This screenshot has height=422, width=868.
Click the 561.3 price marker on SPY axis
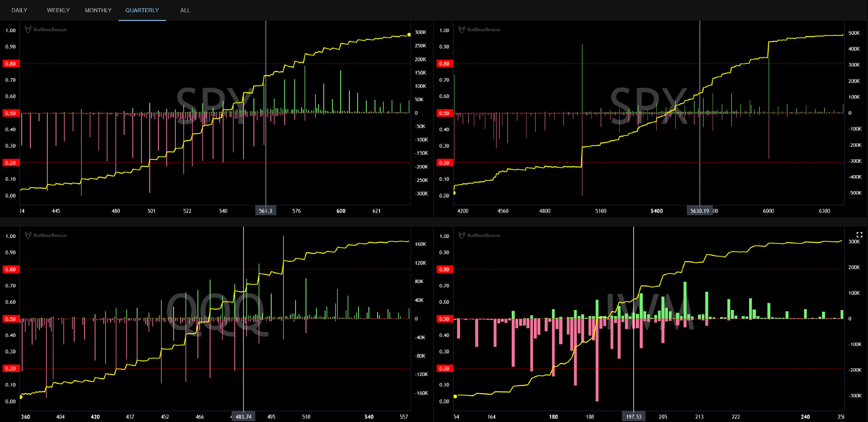click(266, 211)
